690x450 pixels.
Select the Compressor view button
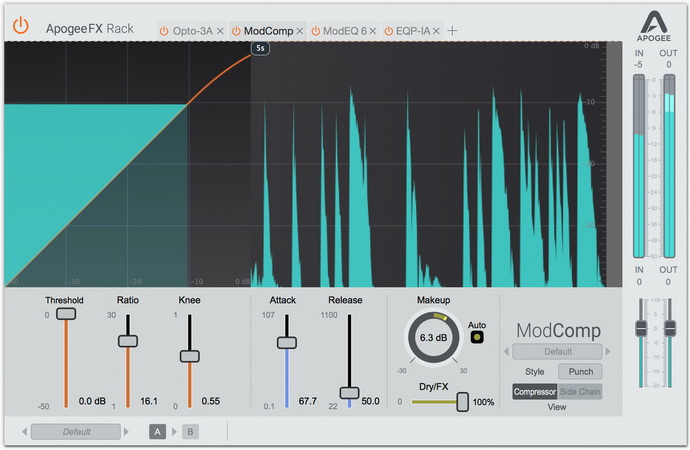[x=535, y=391]
